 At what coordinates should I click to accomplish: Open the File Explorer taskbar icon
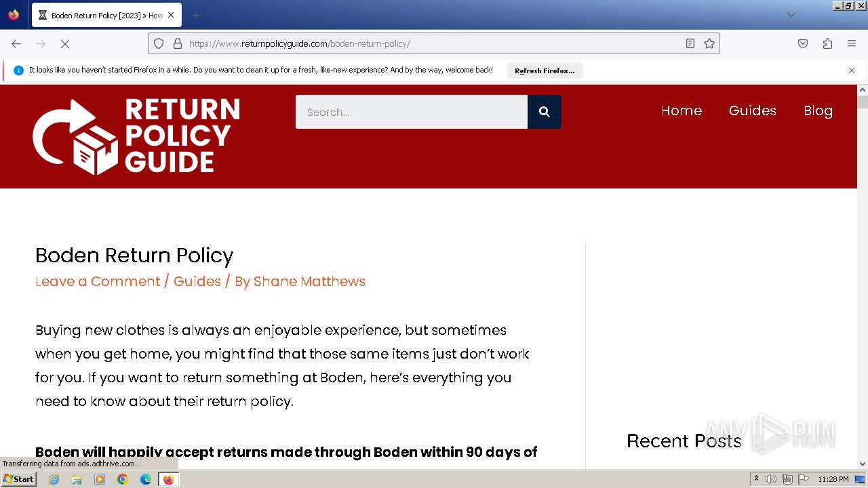[77, 479]
